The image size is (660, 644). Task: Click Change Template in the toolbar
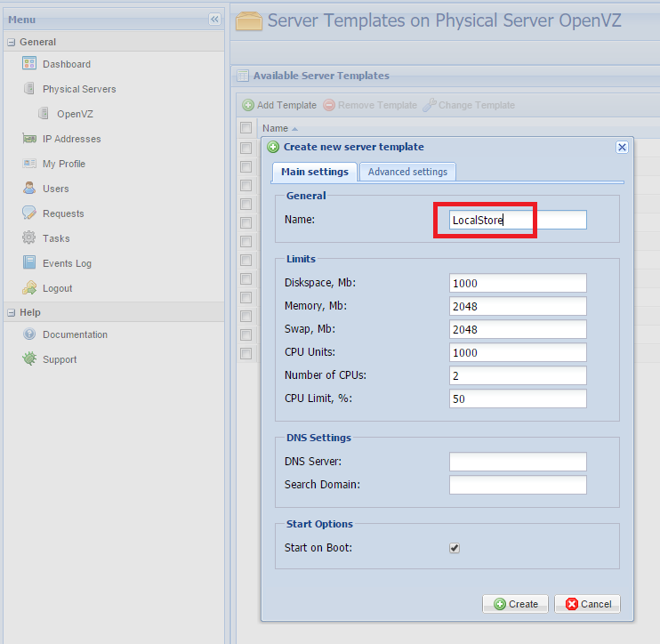tap(469, 105)
